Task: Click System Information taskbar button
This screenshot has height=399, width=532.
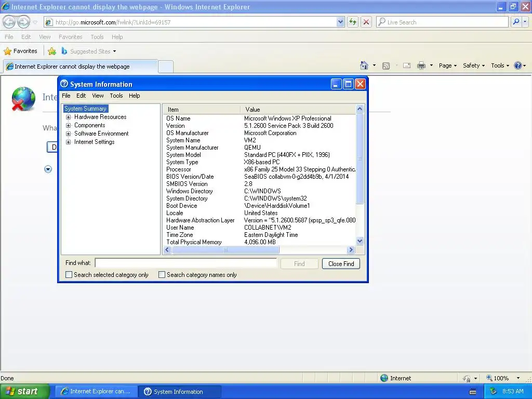Action: point(180,392)
